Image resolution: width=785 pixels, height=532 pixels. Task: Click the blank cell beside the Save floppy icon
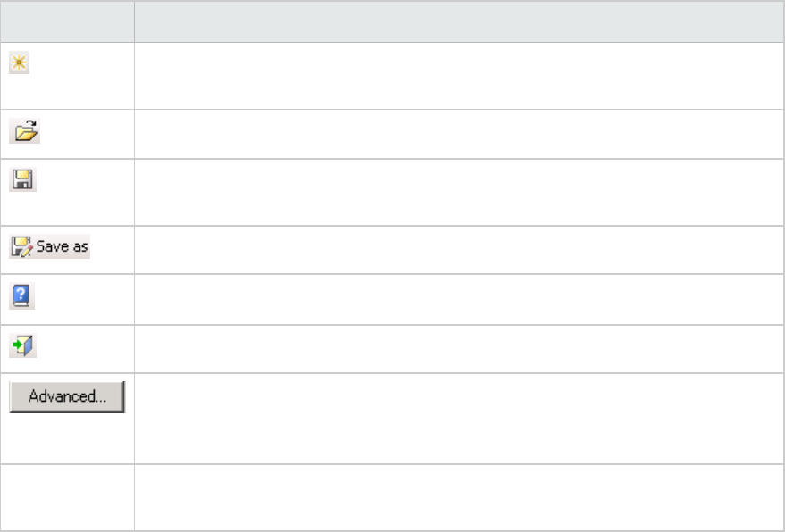coord(459,192)
